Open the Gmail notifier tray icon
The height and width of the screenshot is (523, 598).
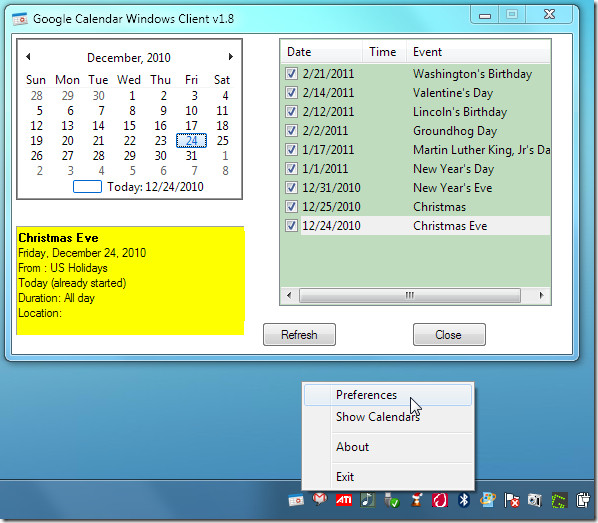320,499
